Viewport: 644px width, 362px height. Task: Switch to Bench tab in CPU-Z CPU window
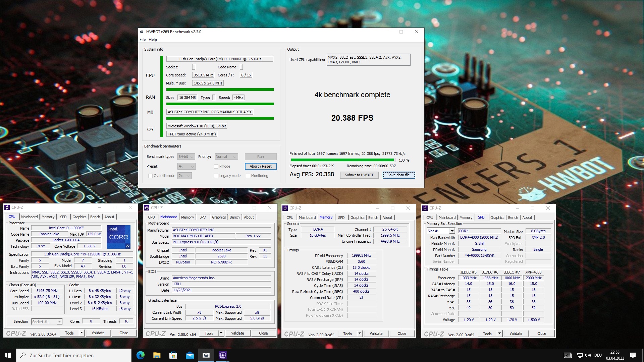(95, 217)
